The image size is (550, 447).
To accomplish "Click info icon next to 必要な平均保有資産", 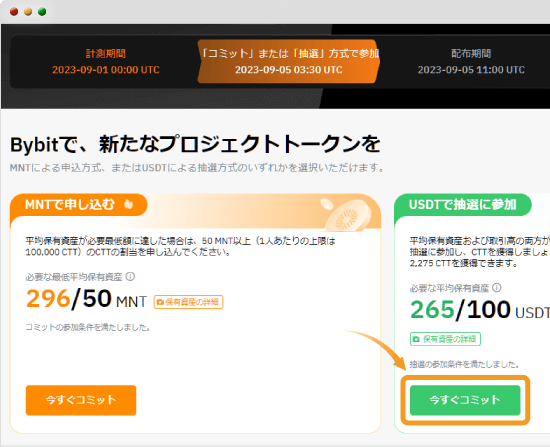I will [x=497, y=288].
